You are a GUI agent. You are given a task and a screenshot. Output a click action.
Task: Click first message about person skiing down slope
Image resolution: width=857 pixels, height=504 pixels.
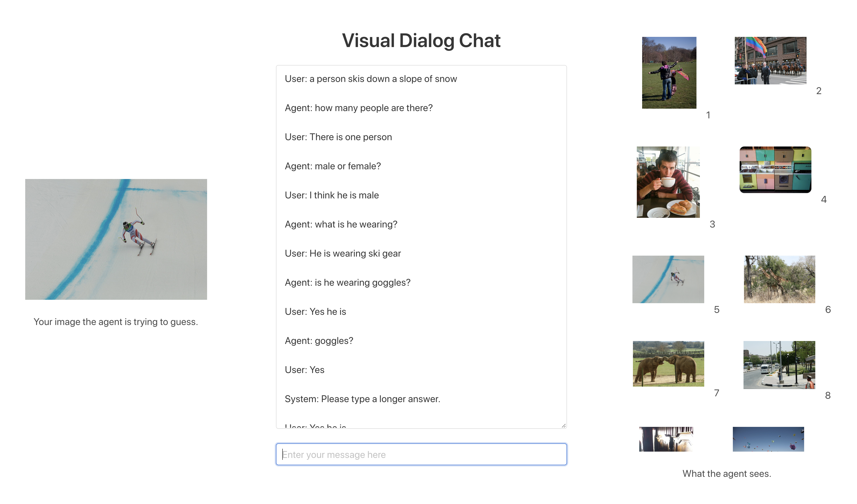[x=371, y=79]
